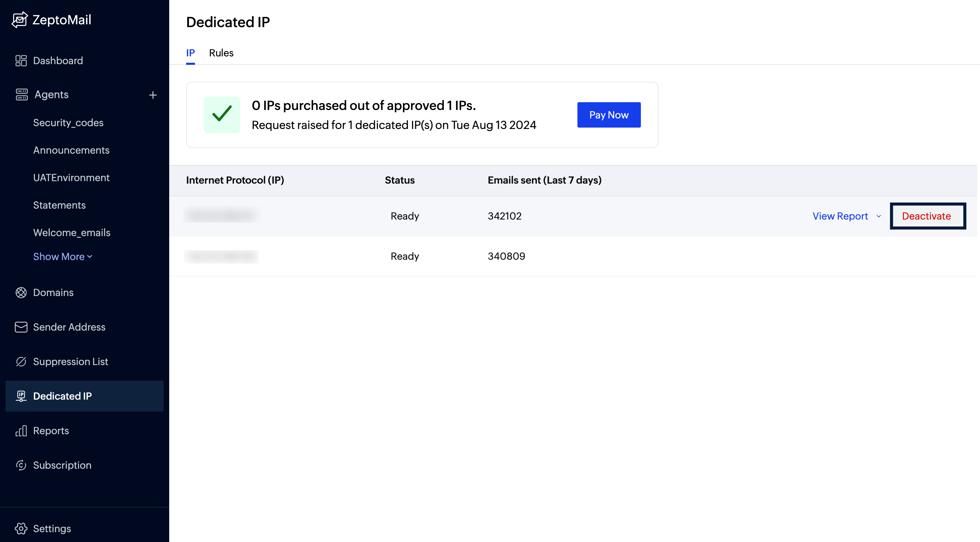The width and height of the screenshot is (980, 542).
Task: Click the ZeptoMail logo icon
Action: click(19, 20)
